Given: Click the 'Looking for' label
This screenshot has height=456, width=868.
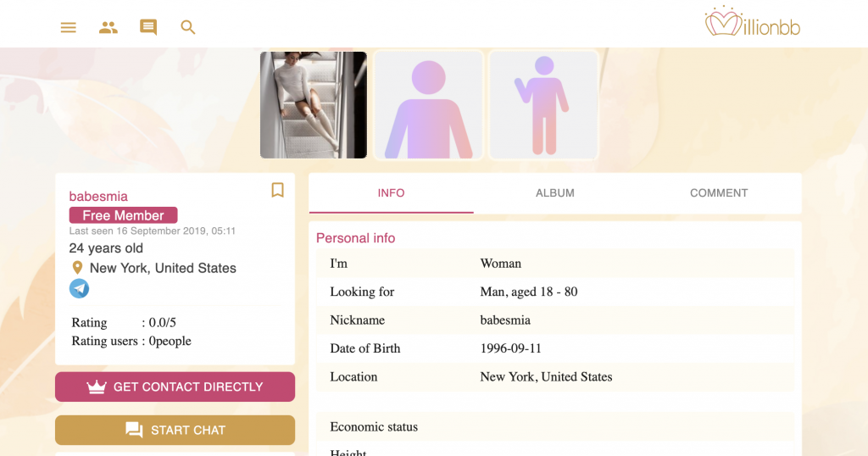Looking at the screenshot, I should tap(362, 292).
